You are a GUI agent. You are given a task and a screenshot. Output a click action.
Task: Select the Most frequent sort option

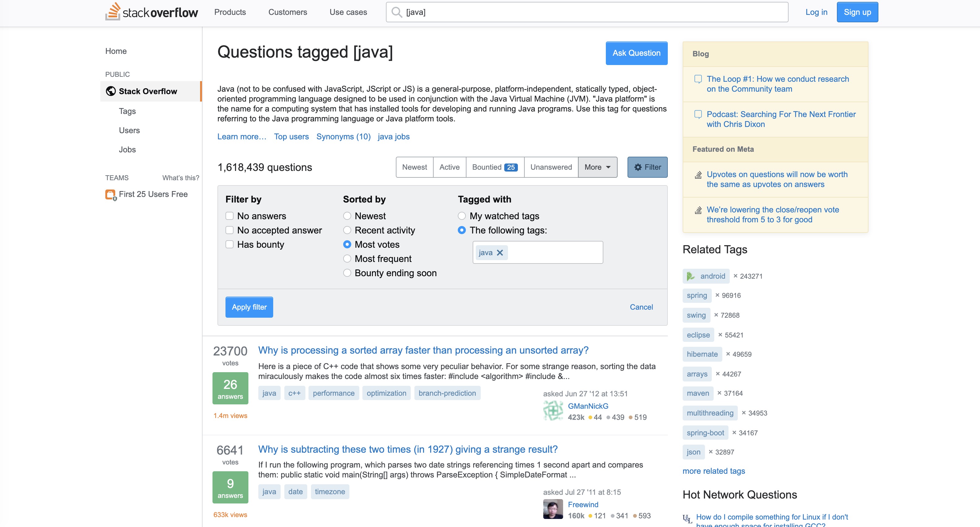[x=347, y=259]
